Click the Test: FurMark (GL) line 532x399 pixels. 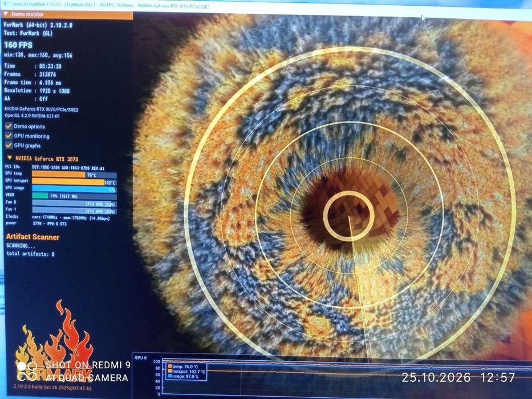(x=28, y=33)
